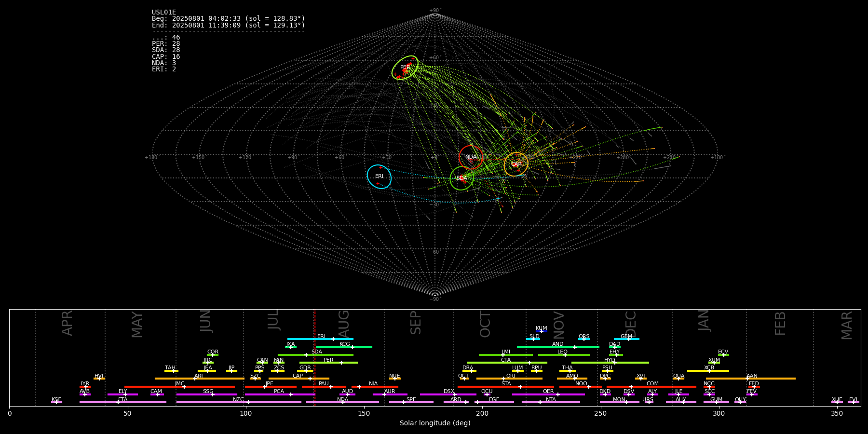Select the KCG shower bar in timeline

coord(344,347)
